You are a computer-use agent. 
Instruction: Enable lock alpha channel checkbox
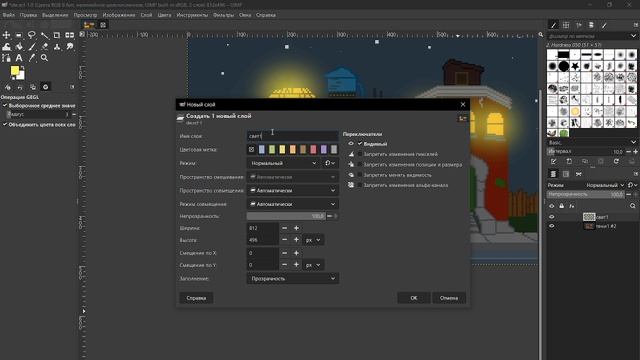[360, 185]
